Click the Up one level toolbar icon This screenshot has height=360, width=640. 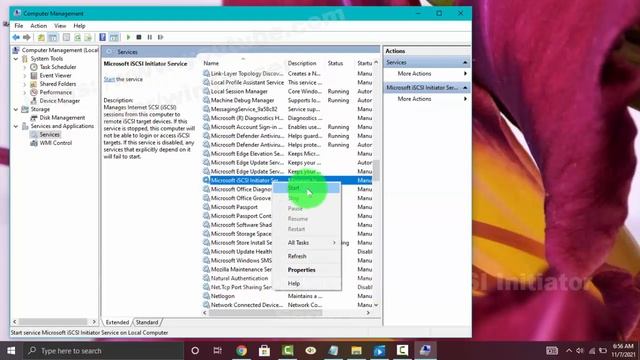tap(41, 38)
